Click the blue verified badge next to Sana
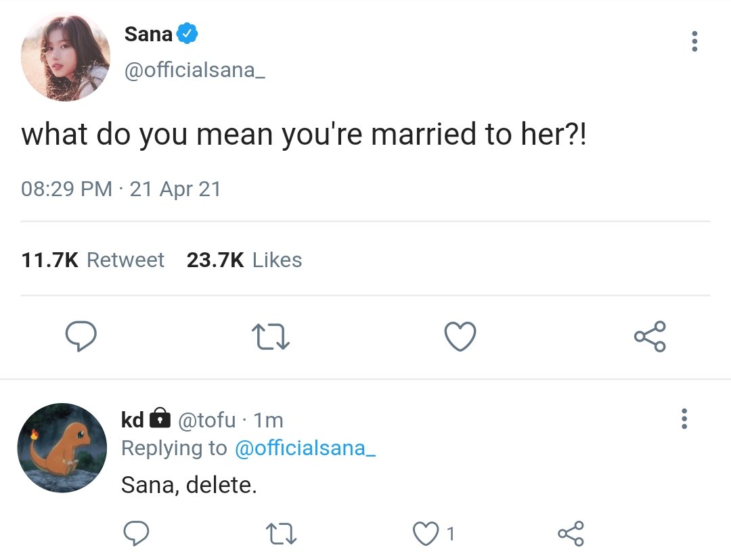This screenshot has width=731, height=560. (187, 34)
